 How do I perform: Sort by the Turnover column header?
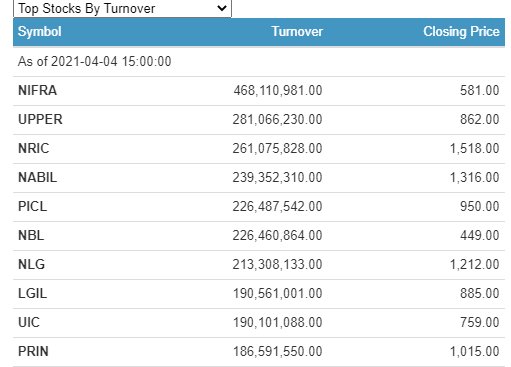297,32
